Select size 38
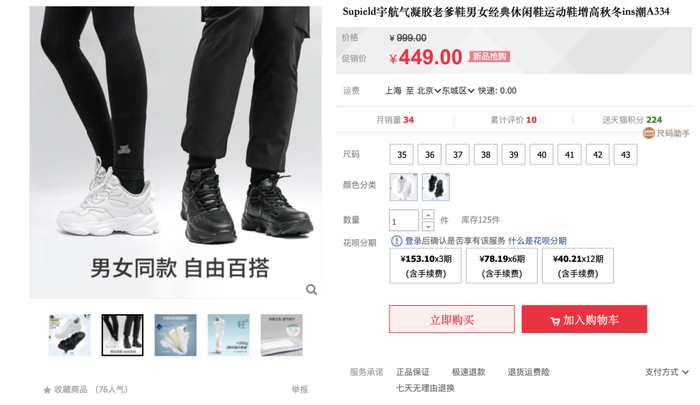700x405 pixels. tap(486, 154)
